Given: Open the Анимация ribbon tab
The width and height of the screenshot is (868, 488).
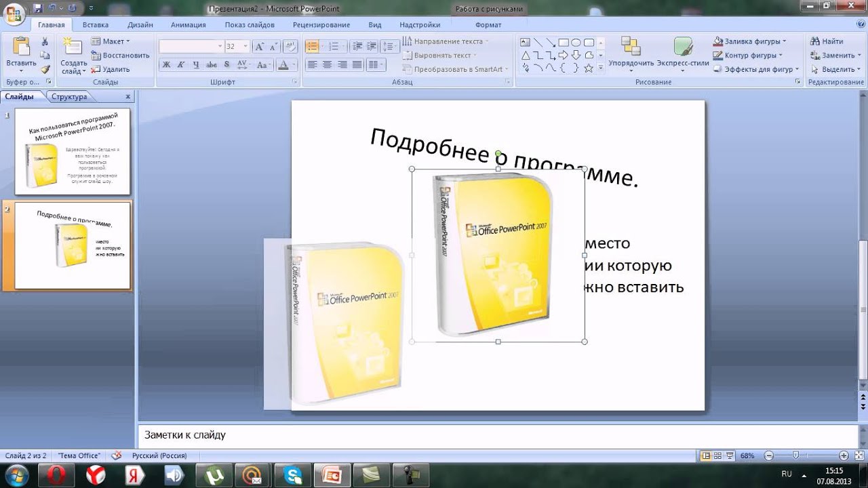Looking at the screenshot, I should click(188, 24).
